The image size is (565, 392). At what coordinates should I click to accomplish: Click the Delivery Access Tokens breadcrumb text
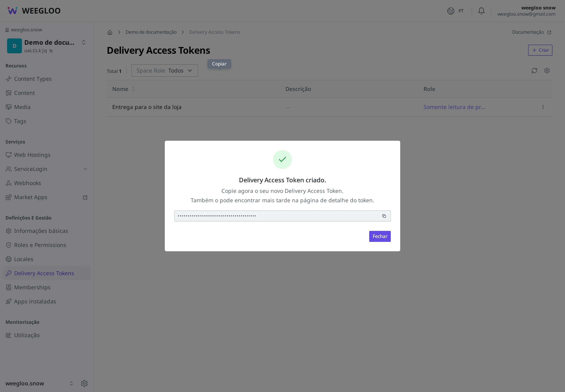click(x=214, y=32)
